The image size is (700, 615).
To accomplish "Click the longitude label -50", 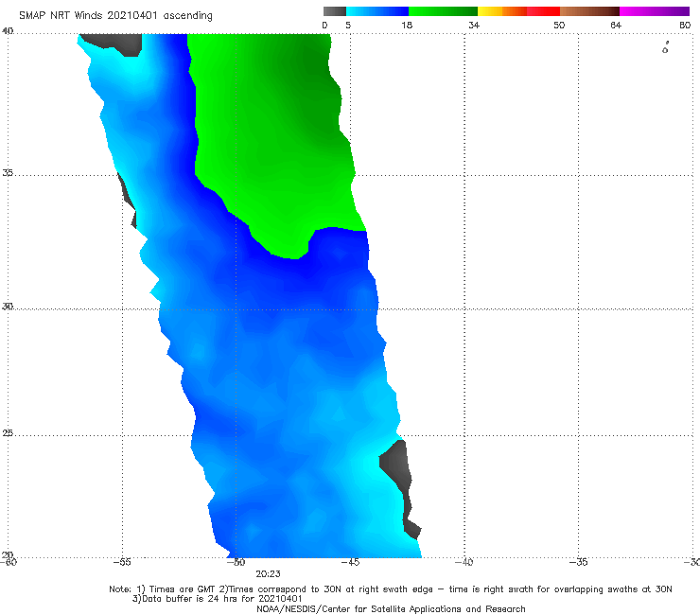I will 236,562.
